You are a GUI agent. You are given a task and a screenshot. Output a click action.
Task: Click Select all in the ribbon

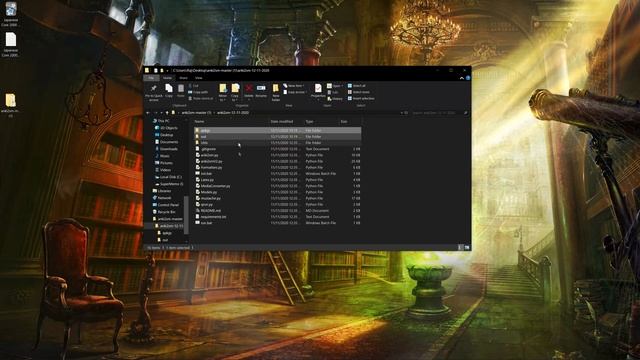tap(356, 86)
